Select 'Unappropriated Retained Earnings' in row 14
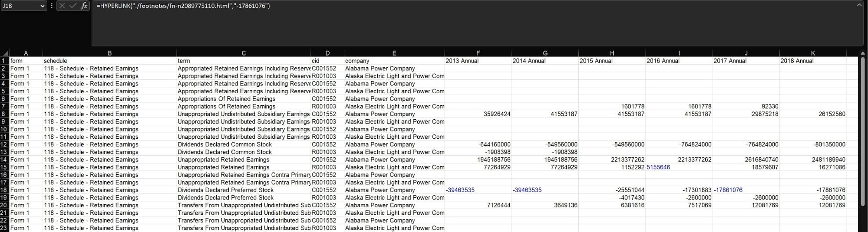Viewport: 868px width, 232px height. click(244, 160)
